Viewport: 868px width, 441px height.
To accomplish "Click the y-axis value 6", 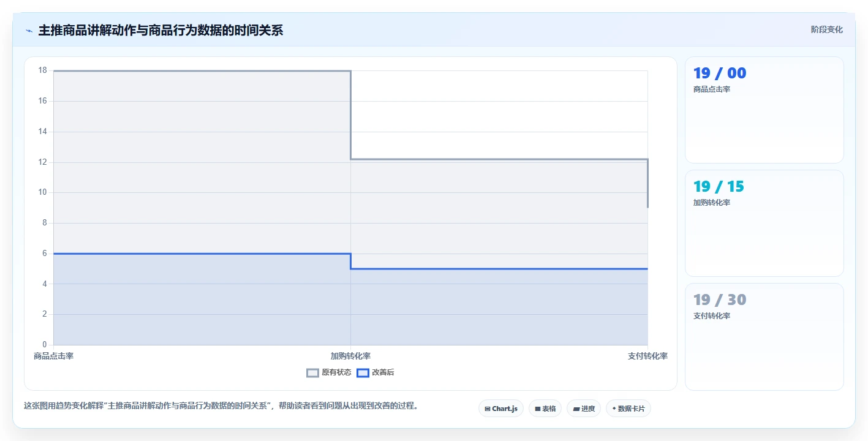I will (x=44, y=253).
